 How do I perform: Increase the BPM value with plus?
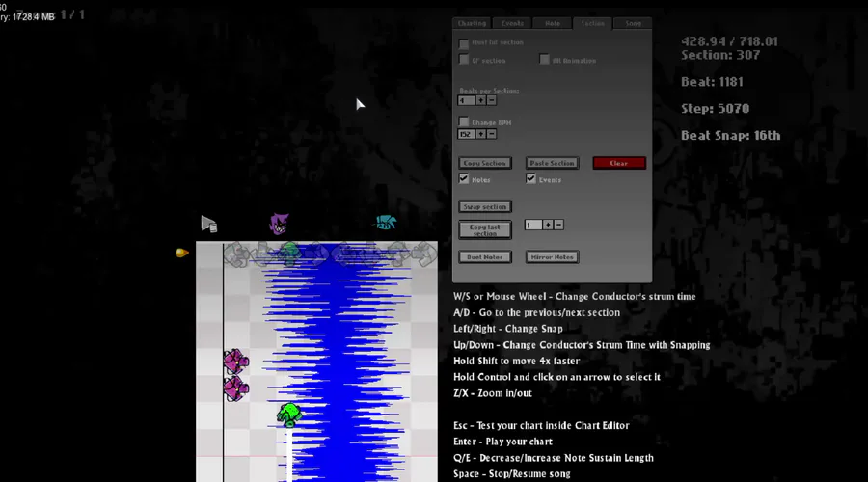[x=480, y=134]
